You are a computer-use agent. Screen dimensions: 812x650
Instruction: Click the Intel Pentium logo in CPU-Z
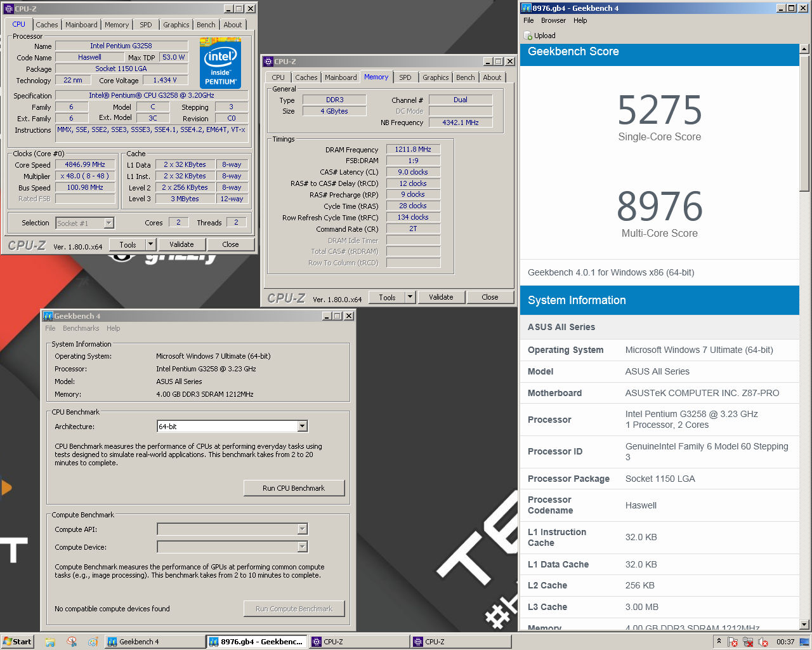(220, 63)
